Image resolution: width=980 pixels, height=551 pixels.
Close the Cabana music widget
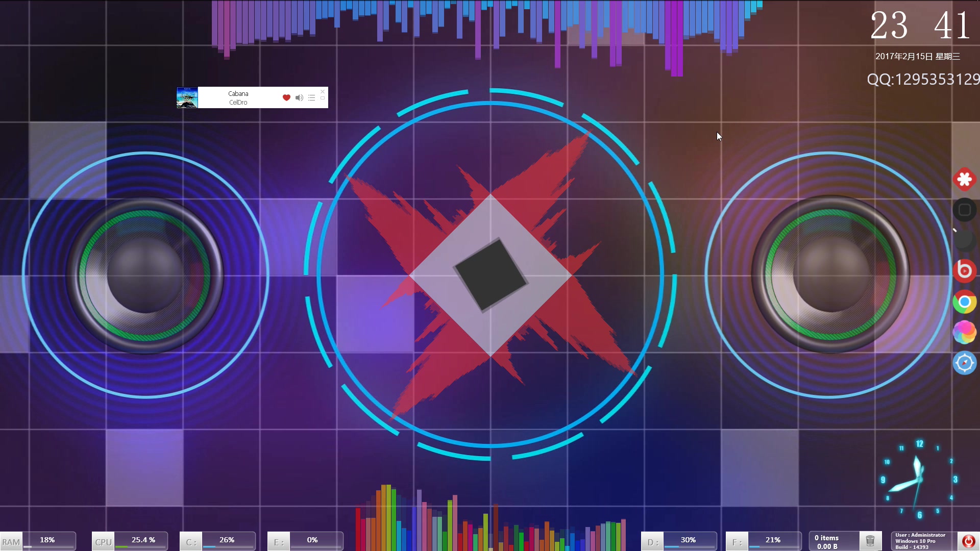coord(323,91)
